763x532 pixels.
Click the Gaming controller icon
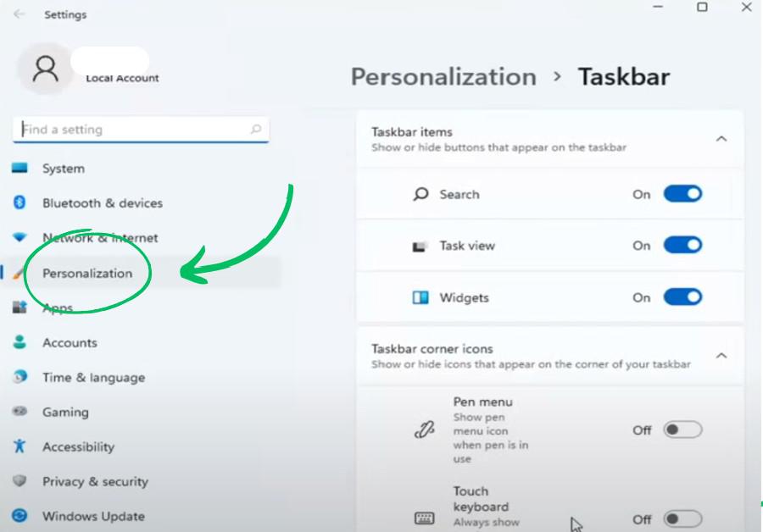(19, 412)
